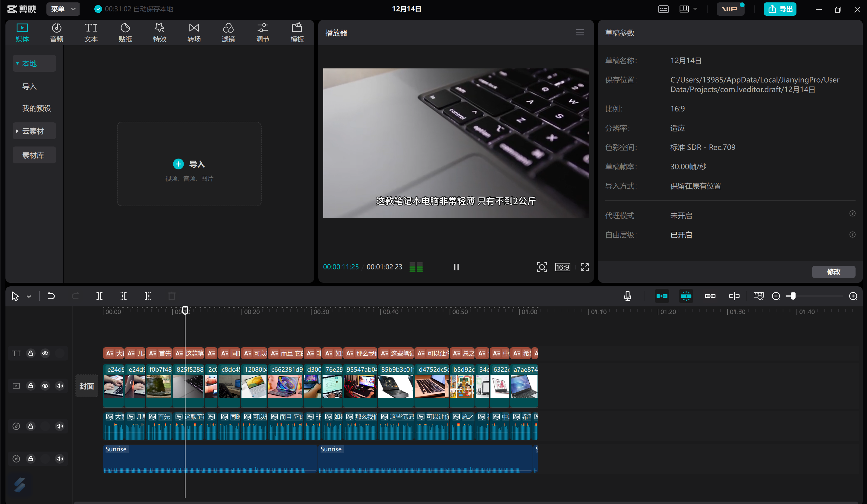Open the 调节 adjustment tab
867x504 pixels.
pos(263,33)
